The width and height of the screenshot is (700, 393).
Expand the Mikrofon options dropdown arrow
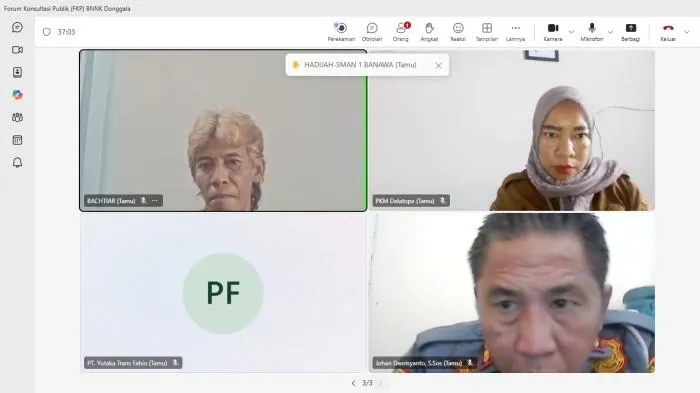point(610,32)
